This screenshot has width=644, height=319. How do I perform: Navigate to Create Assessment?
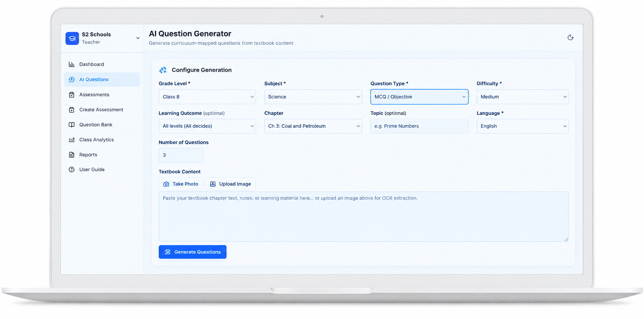tap(102, 109)
